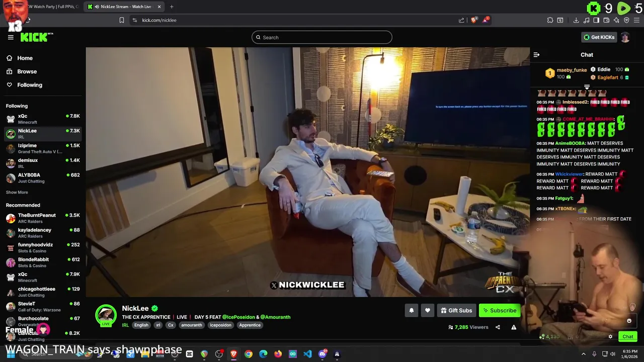Viewport: 644px width, 362px height.
Task: Click the green Subscribe button
Action: (x=500, y=311)
